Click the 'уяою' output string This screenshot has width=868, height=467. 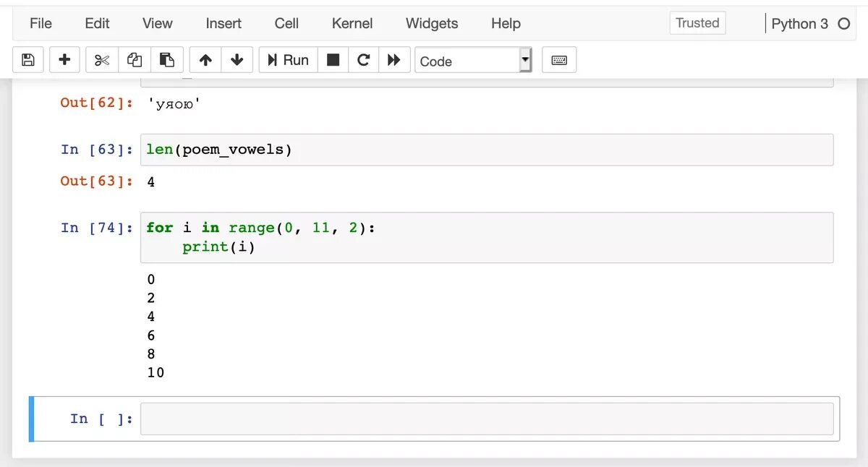pos(174,104)
